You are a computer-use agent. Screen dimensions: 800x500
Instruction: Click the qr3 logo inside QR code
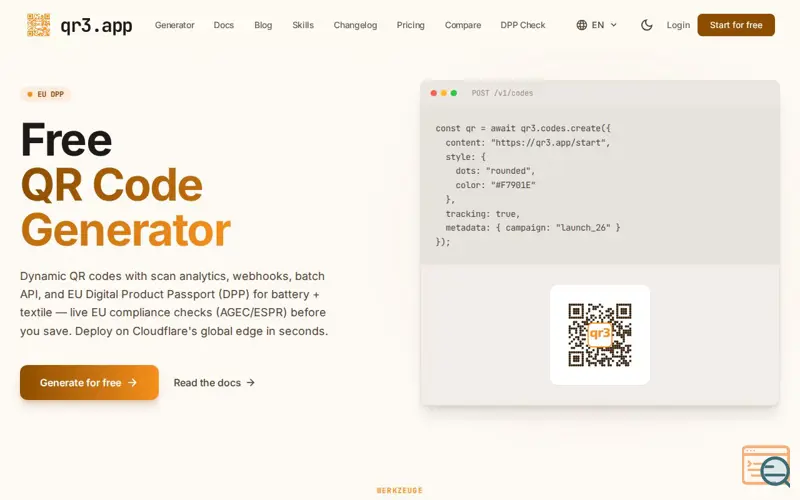[x=599, y=334]
